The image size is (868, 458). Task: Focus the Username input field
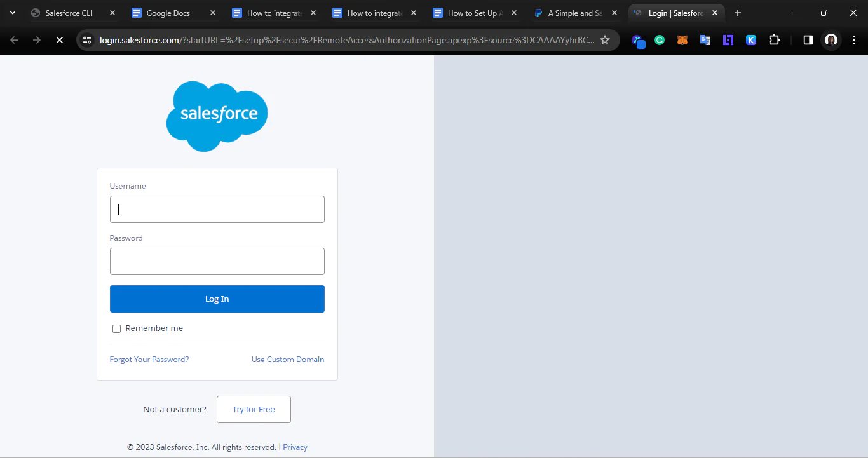click(x=217, y=209)
